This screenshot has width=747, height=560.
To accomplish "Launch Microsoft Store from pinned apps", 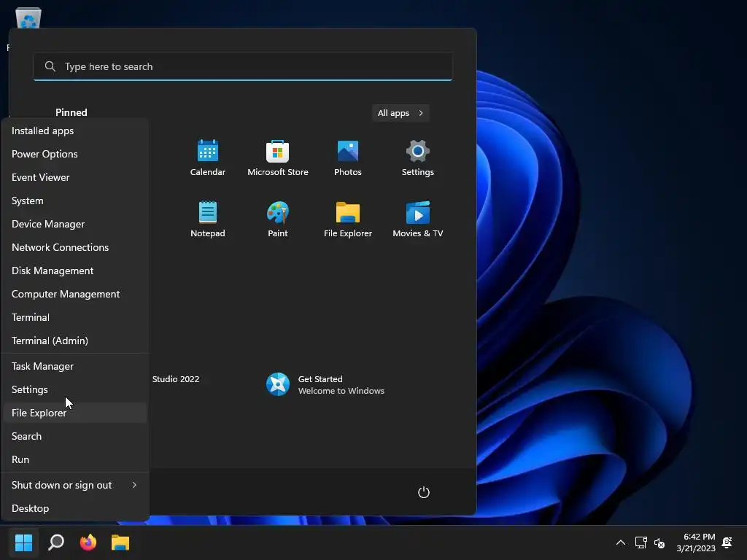I will click(278, 157).
